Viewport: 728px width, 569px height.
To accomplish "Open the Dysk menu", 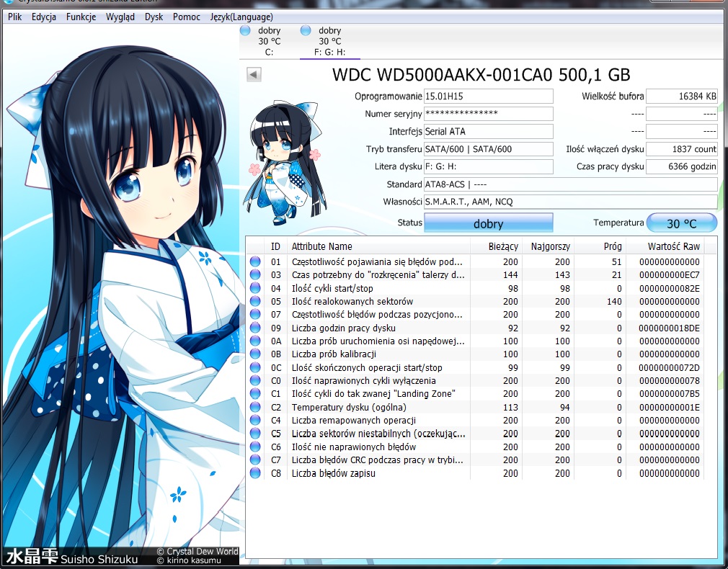I will [x=154, y=17].
